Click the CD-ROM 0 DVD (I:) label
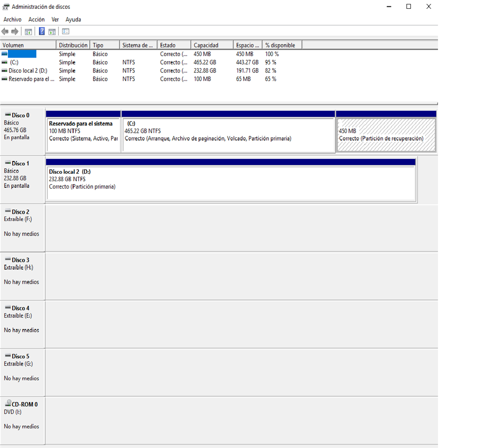504x448 pixels. coord(23,420)
